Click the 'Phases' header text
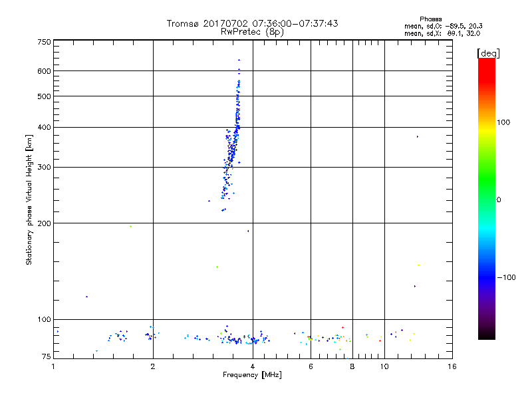Viewport: 532px width, 399px height. click(x=430, y=19)
